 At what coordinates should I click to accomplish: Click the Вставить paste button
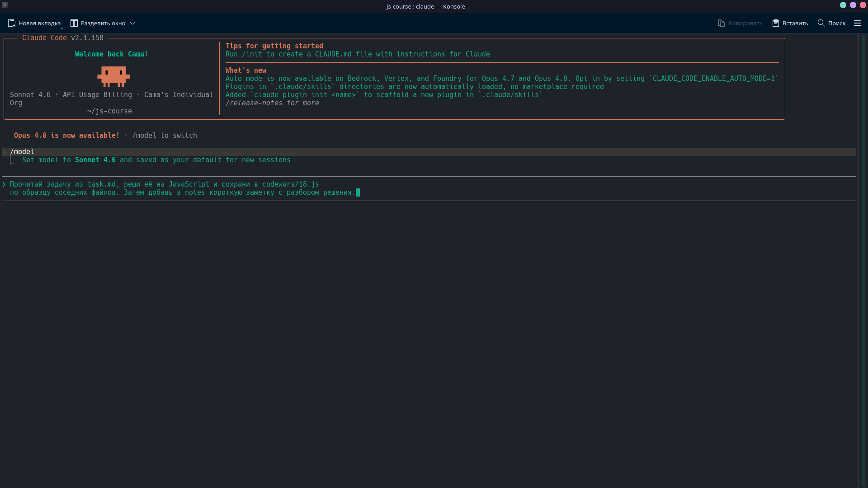[x=790, y=23]
